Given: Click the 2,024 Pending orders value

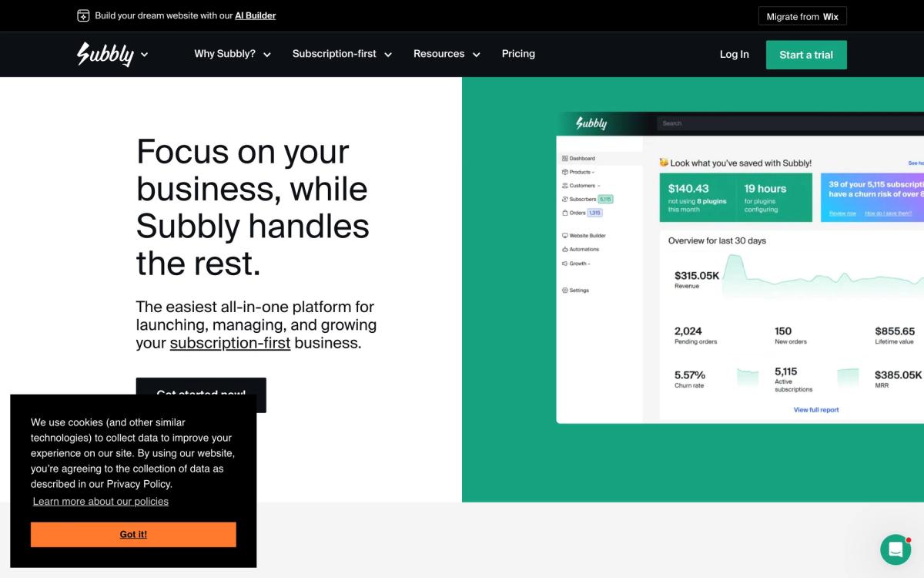Looking at the screenshot, I should [688, 331].
